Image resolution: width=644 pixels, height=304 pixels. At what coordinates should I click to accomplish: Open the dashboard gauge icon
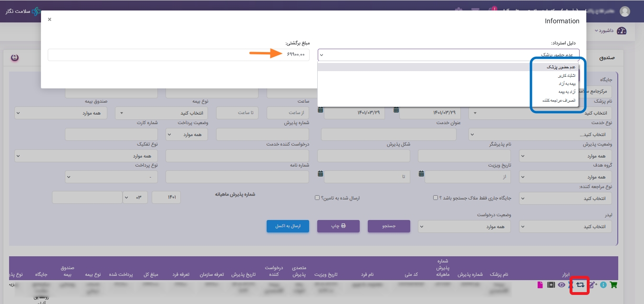pos(621,31)
